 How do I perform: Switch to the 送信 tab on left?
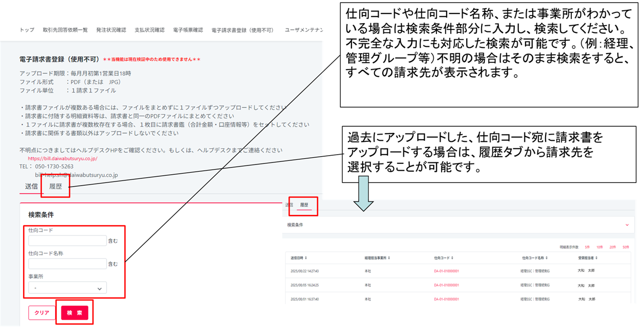(x=31, y=187)
